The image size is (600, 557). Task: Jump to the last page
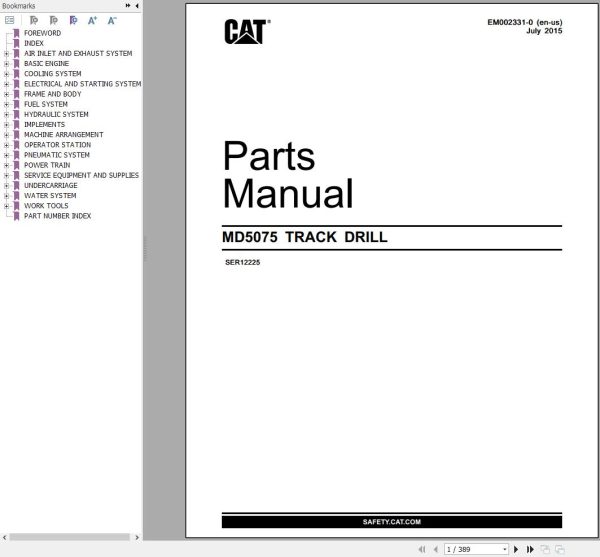(x=530, y=549)
